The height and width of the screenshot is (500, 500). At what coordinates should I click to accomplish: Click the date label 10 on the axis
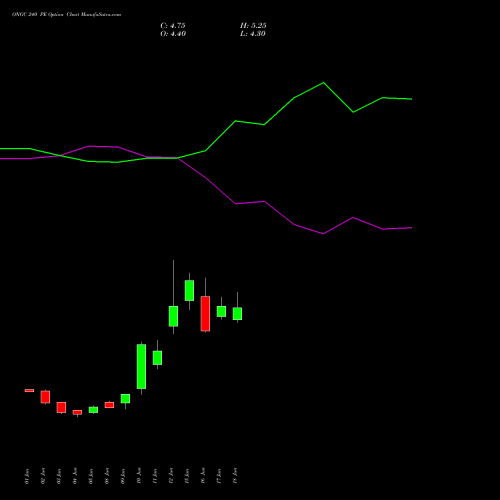pos(139,476)
